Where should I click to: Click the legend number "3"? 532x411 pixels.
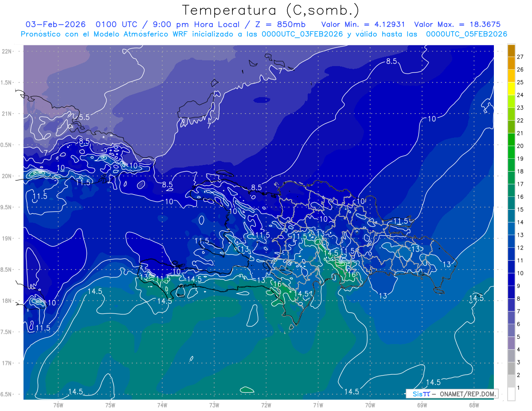tap(519, 363)
